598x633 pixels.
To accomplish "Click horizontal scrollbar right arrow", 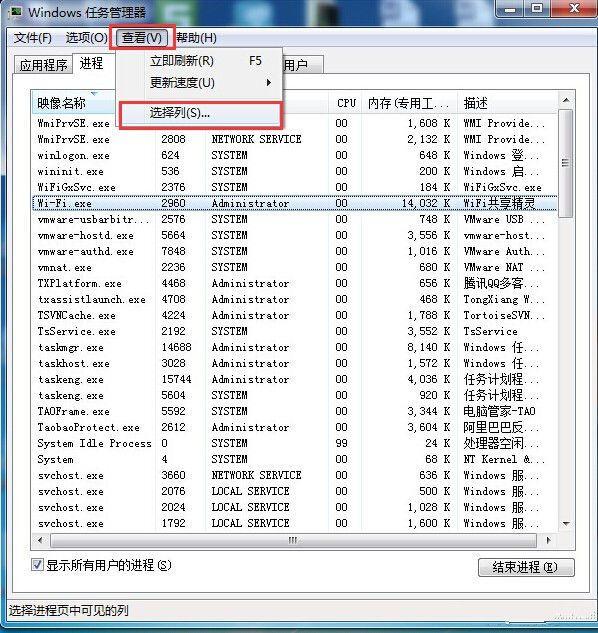I will click(x=548, y=540).
